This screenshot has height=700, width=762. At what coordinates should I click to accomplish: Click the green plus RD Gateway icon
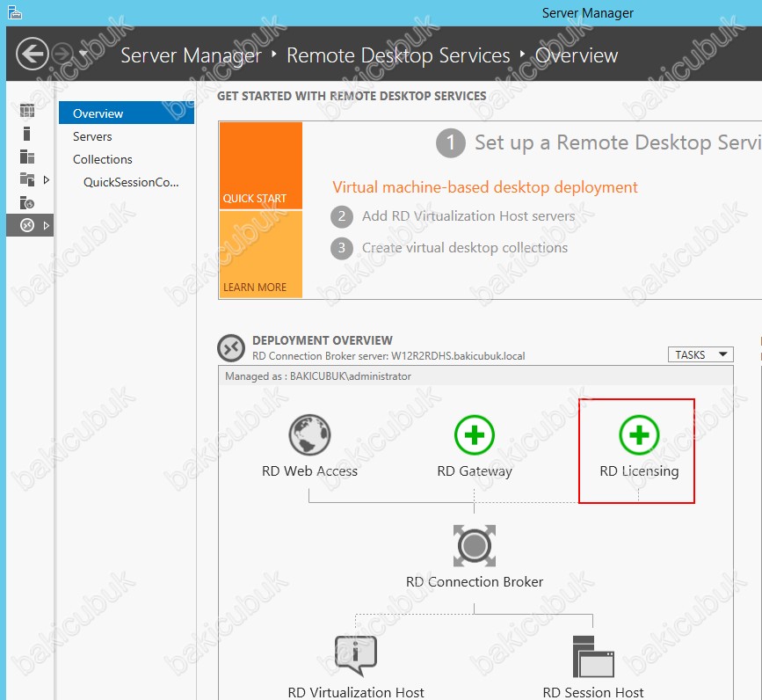(x=475, y=434)
